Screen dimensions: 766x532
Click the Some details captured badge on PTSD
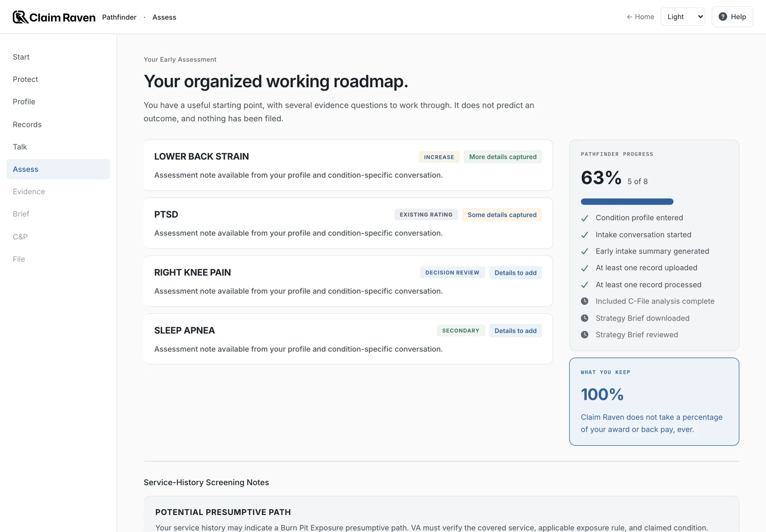click(502, 215)
